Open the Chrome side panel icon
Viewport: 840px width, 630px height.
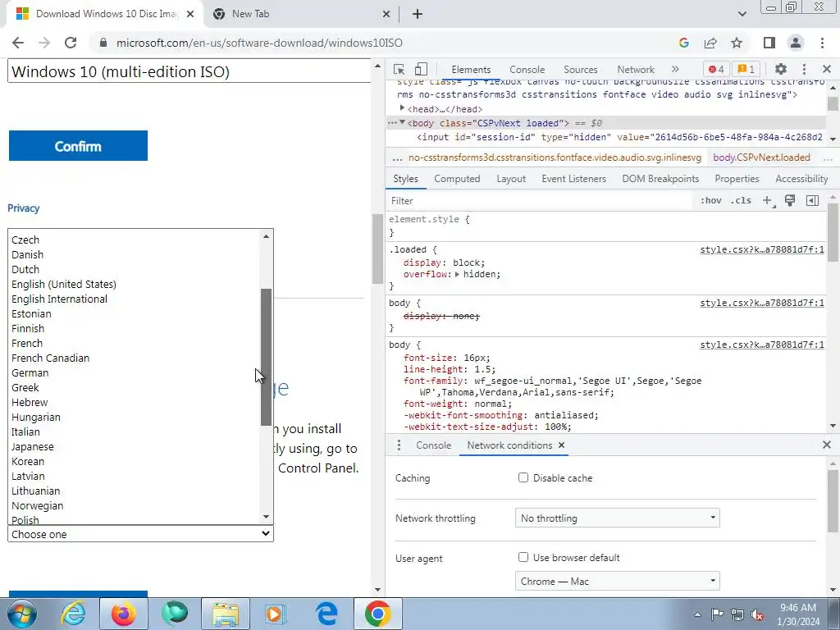[x=769, y=43]
